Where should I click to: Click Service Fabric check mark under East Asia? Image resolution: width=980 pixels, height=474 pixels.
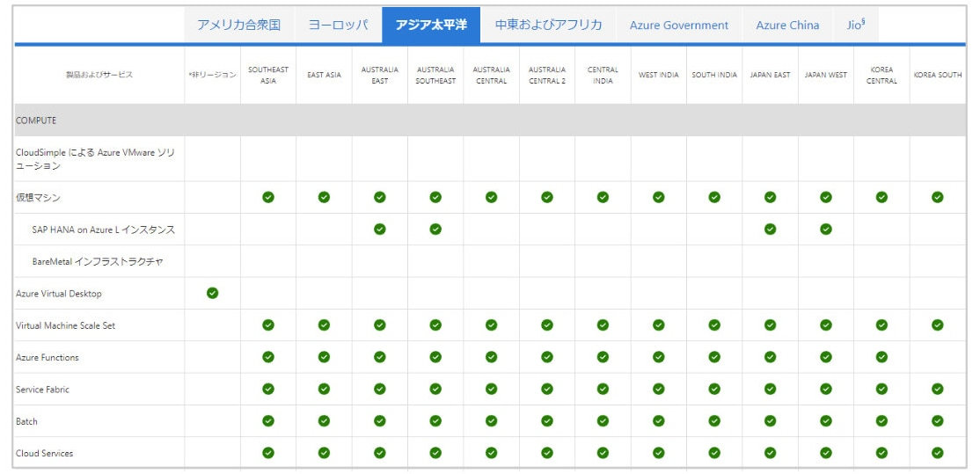tap(324, 389)
